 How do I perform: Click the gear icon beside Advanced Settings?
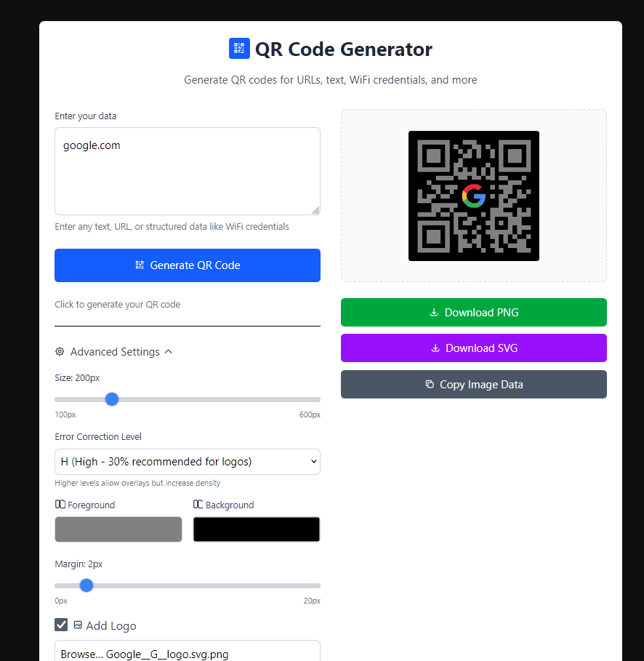pyautogui.click(x=60, y=351)
